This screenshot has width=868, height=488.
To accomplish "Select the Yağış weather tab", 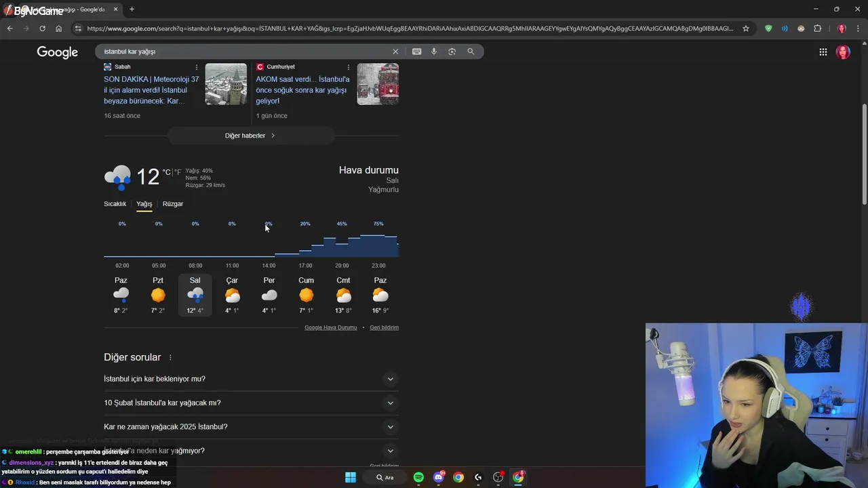I will [x=144, y=204].
